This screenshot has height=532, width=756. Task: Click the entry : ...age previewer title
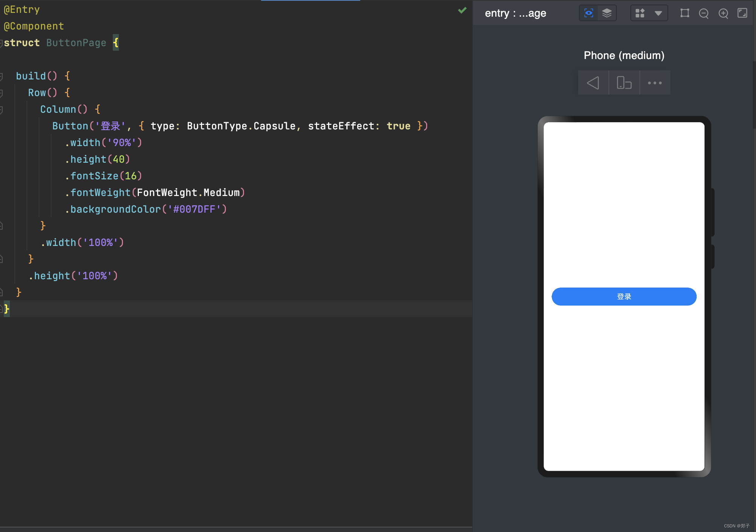pyautogui.click(x=515, y=13)
